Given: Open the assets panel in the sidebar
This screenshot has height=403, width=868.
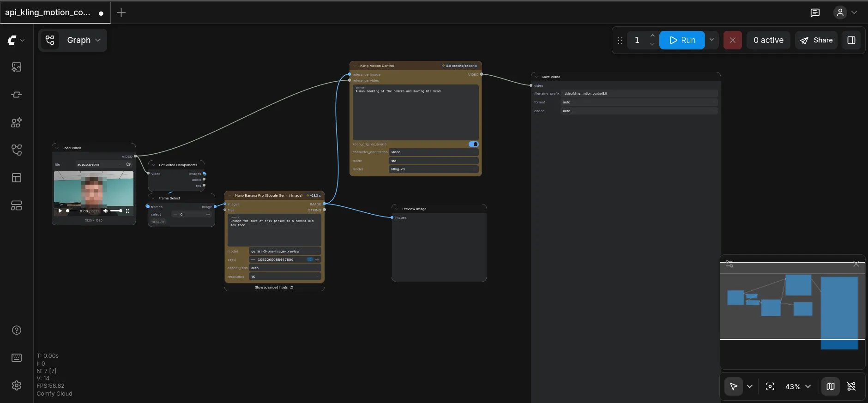Looking at the screenshot, I should pos(17,67).
